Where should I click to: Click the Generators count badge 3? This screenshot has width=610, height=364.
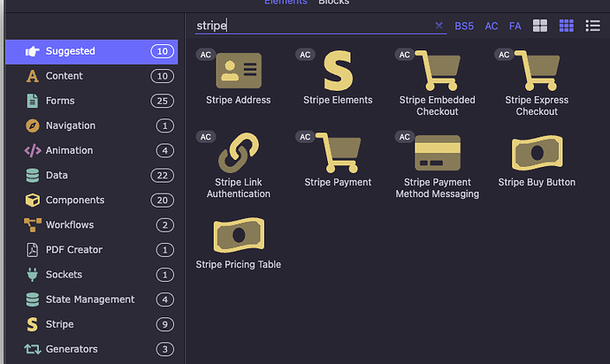point(165,349)
